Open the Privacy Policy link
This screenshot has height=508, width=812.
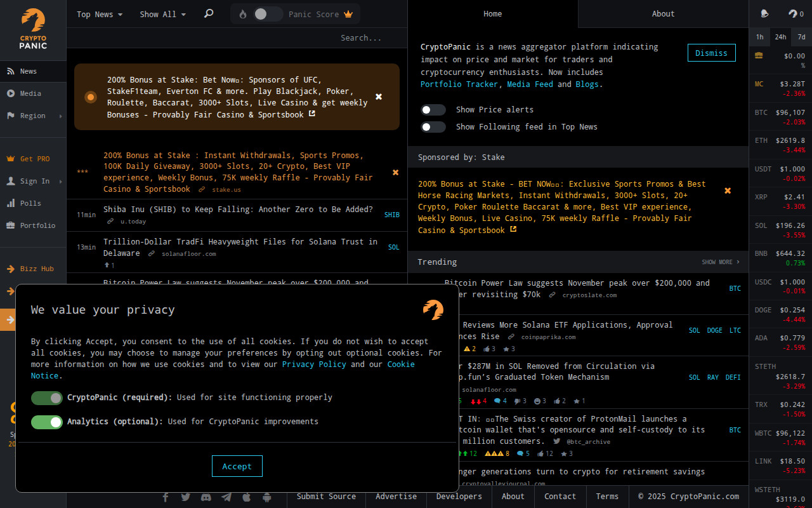(x=314, y=364)
